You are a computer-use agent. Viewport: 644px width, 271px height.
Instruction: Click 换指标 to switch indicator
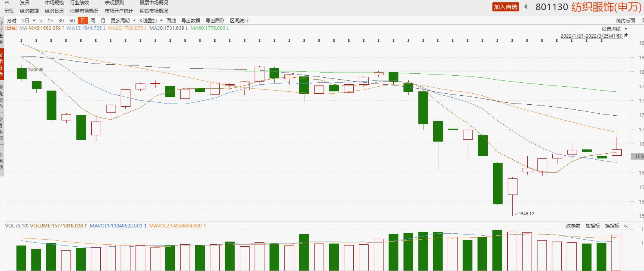click(x=612, y=226)
